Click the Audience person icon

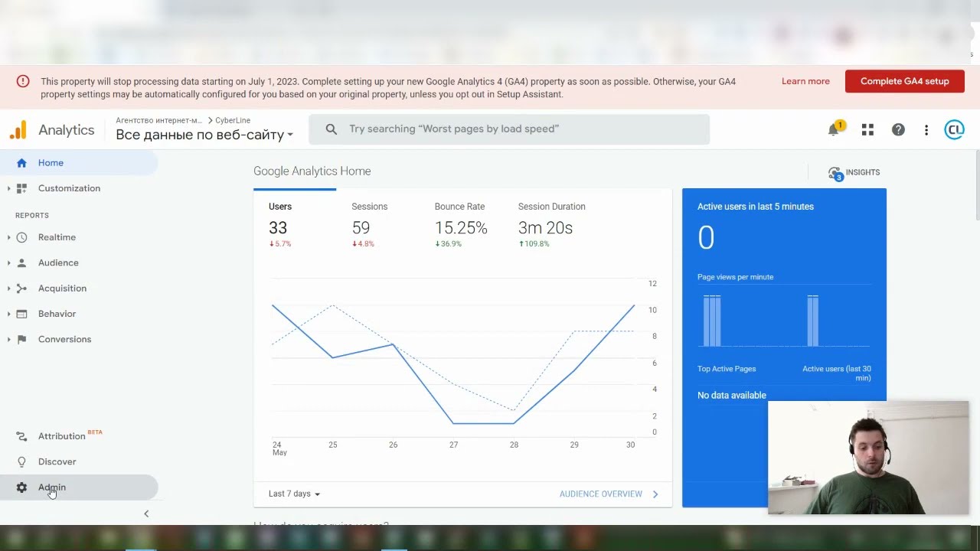coord(21,262)
